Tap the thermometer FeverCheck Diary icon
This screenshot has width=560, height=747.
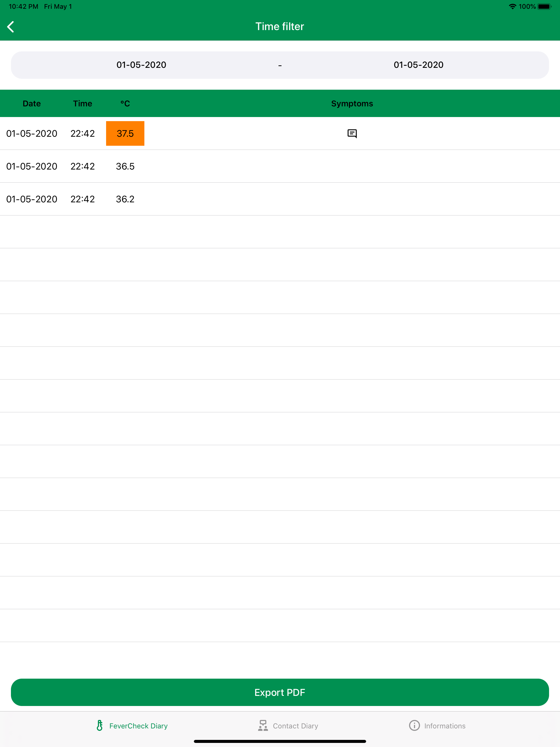click(100, 725)
